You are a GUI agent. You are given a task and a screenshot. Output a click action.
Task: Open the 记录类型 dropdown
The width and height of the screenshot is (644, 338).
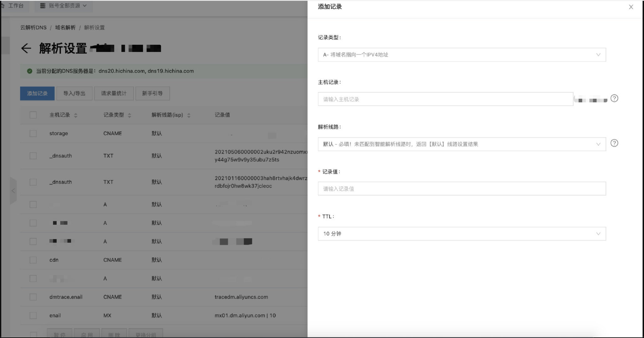(x=462, y=55)
